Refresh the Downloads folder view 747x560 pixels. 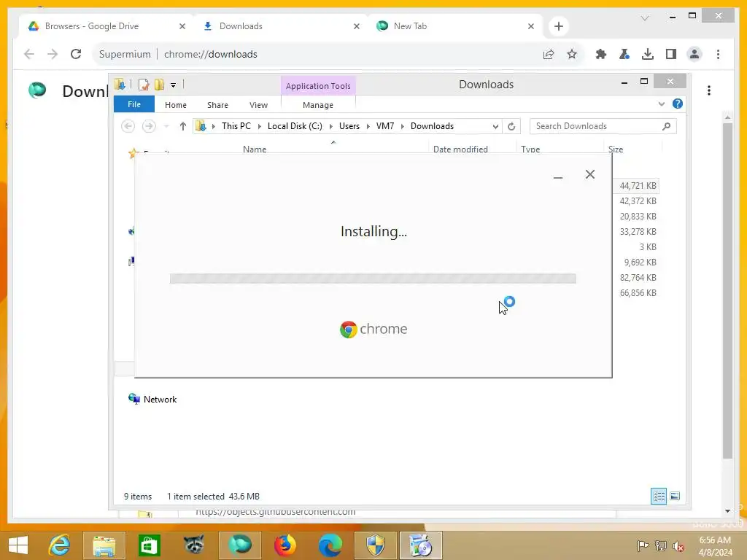pyautogui.click(x=511, y=126)
